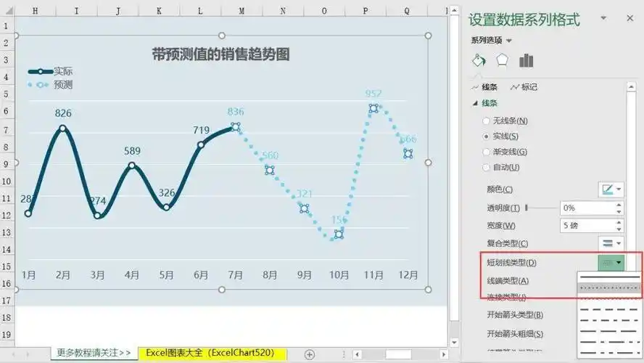Increase the 宽度 value with up arrow

619,222
